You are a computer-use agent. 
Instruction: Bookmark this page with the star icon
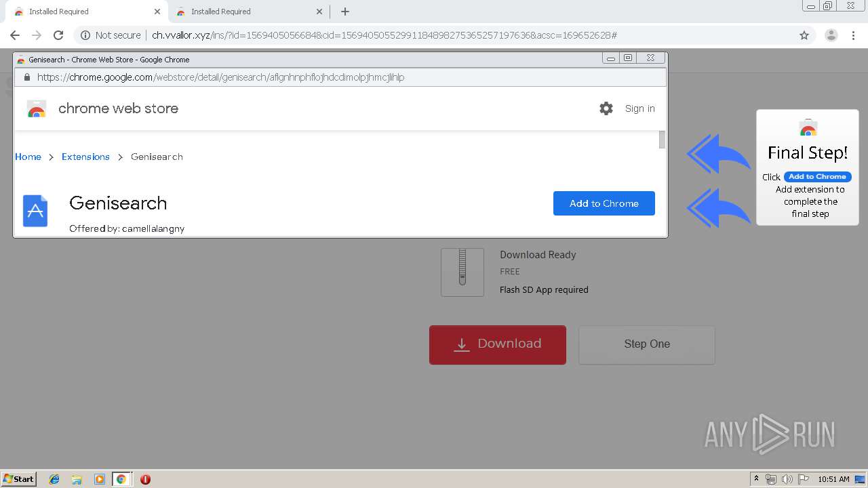[x=804, y=35]
